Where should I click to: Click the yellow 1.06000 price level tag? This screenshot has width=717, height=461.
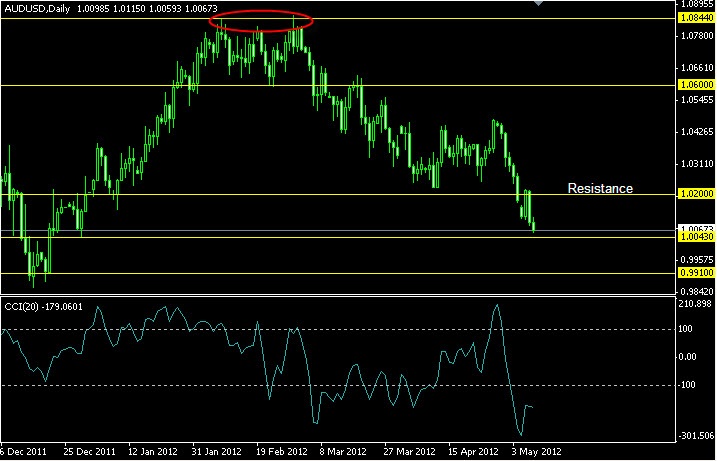coord(697,85)
